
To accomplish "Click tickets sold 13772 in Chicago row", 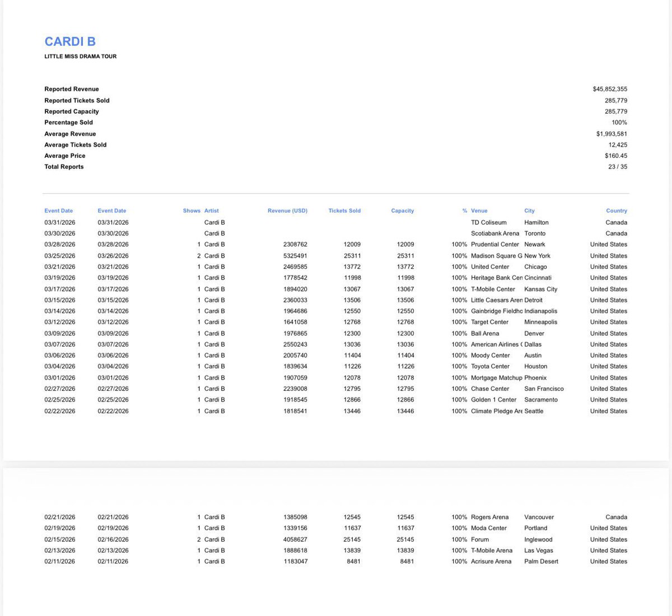I will tap(352, 267).
